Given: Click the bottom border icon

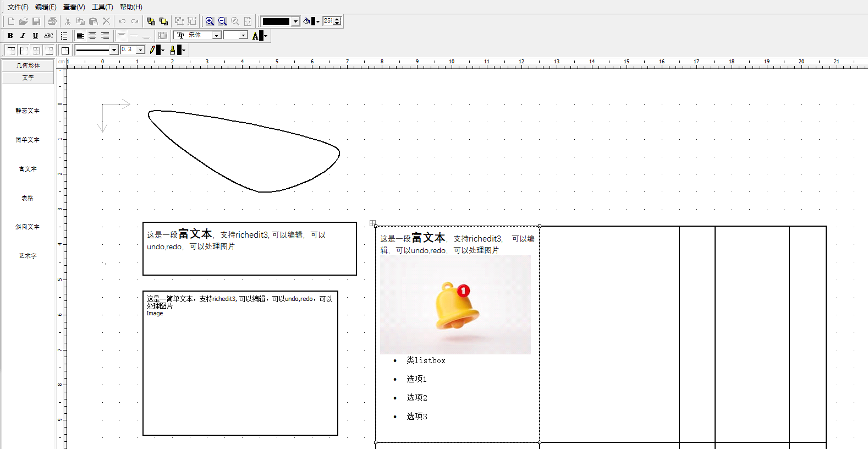Looking at the screenshot, I should pyautogui.click(x=49, y=50).
